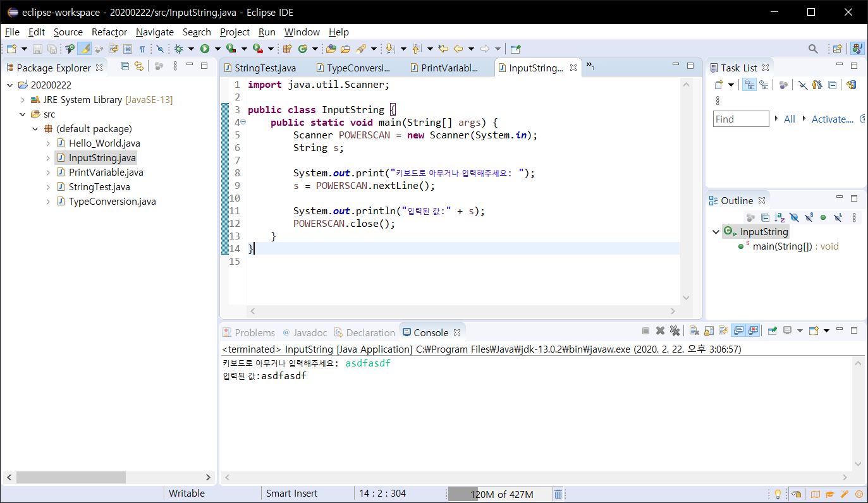Click Synchronize Changed icon in Task List
868x503 pixels.
pos(852,85)
